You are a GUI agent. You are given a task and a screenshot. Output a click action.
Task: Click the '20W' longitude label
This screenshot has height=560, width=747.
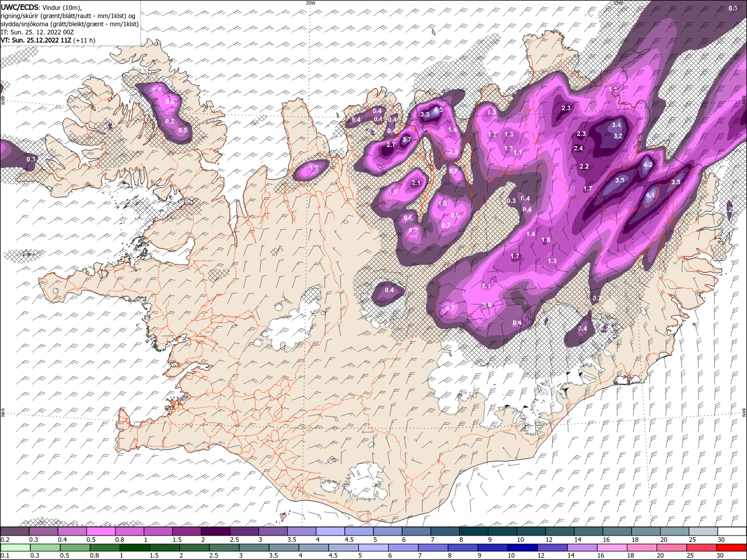point(310,3)
